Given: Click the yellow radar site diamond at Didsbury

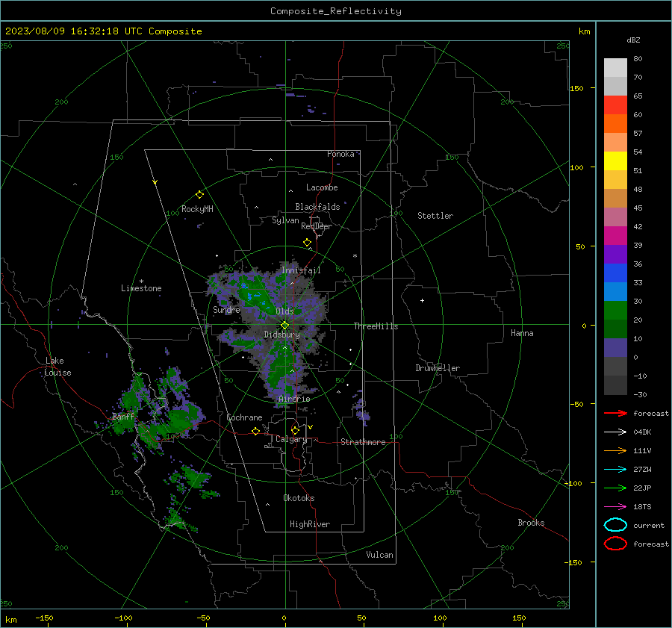Looking at the screenshot, I should [x=285, y=326].
